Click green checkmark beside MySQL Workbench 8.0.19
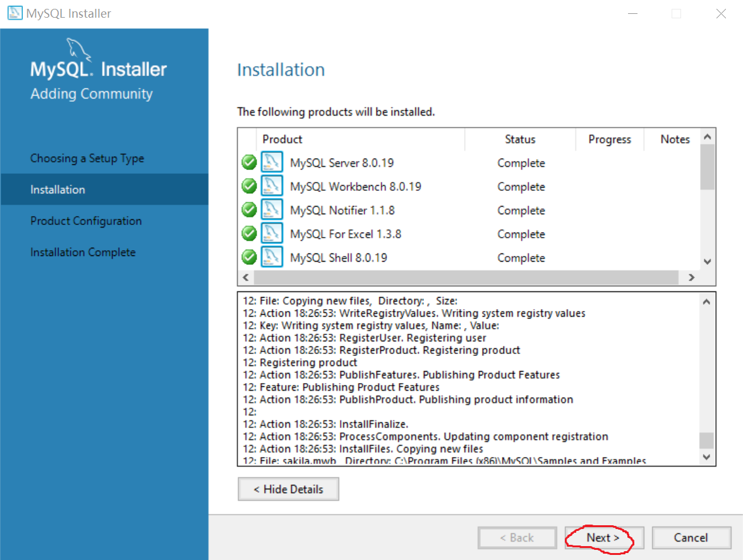 tap(249, 186)
